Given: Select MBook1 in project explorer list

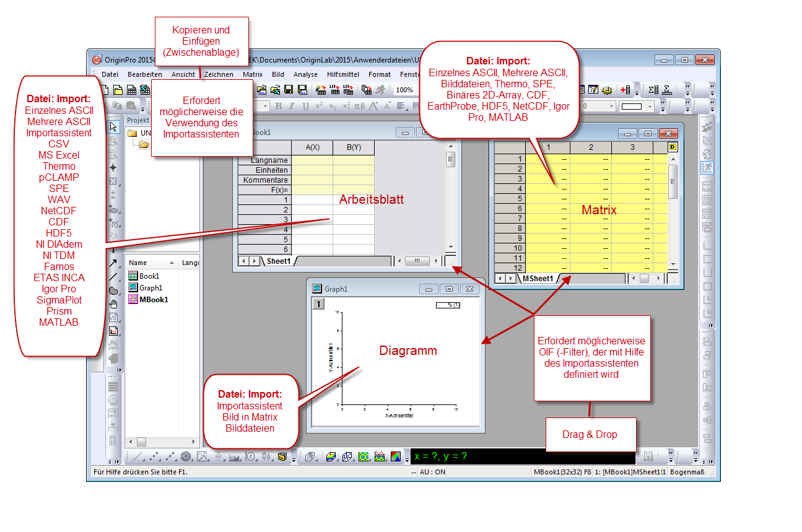Looking at the screenshot, I should (x=147, y=300).
